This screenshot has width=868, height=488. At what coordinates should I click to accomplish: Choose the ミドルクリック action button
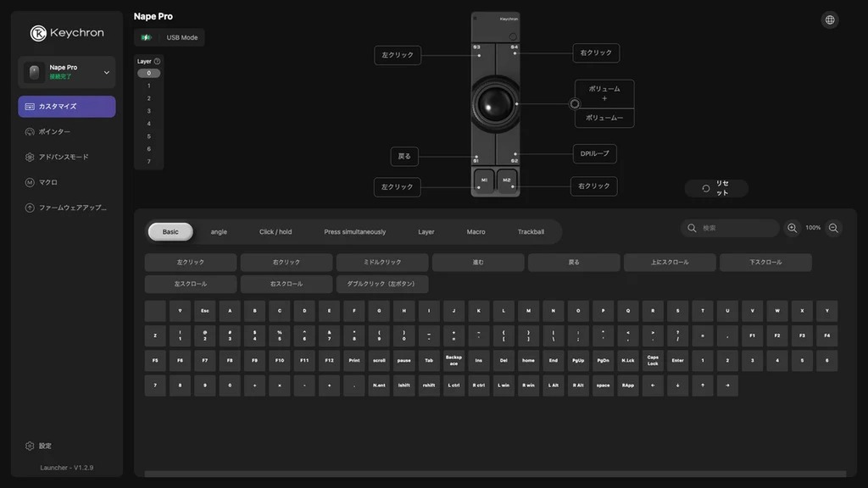382,263
